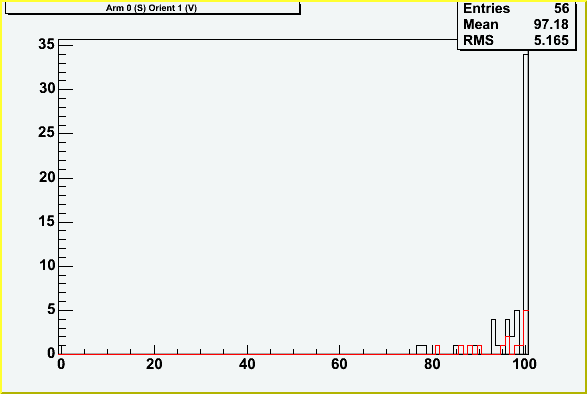Click the y-axis label 10

pyautogui.click(x=46, y=266)
